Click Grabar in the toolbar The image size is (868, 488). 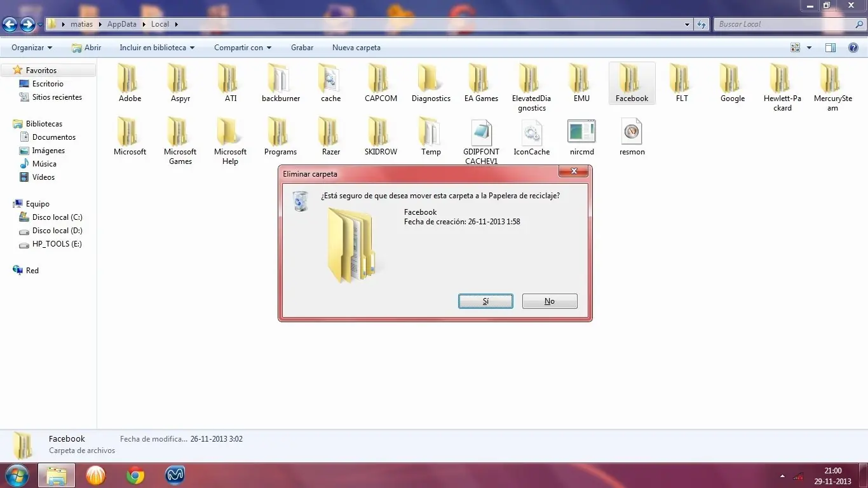tap(302, 48)
